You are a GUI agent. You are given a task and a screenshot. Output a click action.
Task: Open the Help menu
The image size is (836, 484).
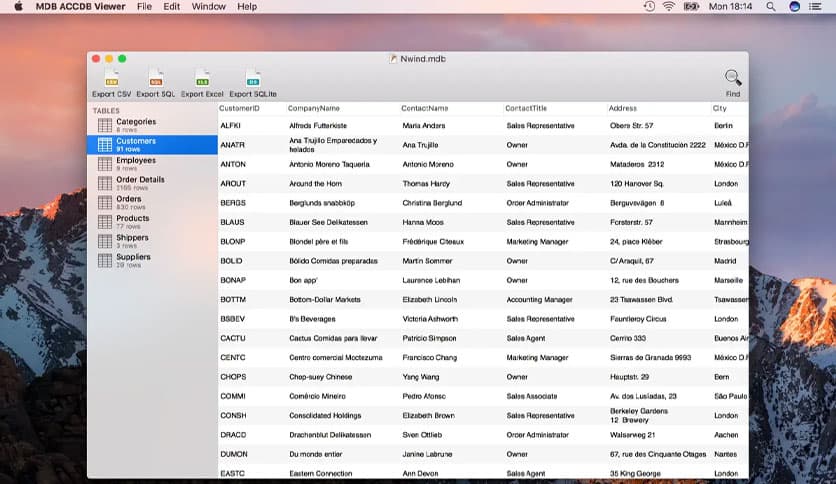tap(247, 6)
